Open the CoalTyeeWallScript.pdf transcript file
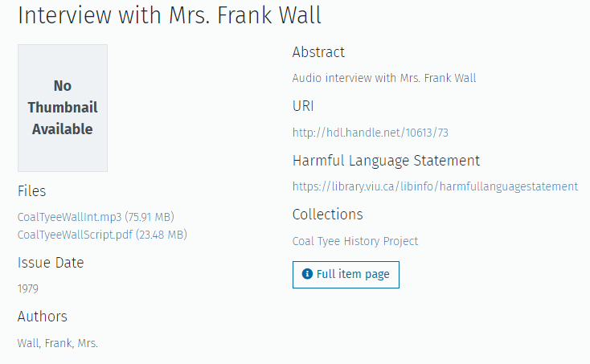Screen dimensions: 590x364 [75, 235]
